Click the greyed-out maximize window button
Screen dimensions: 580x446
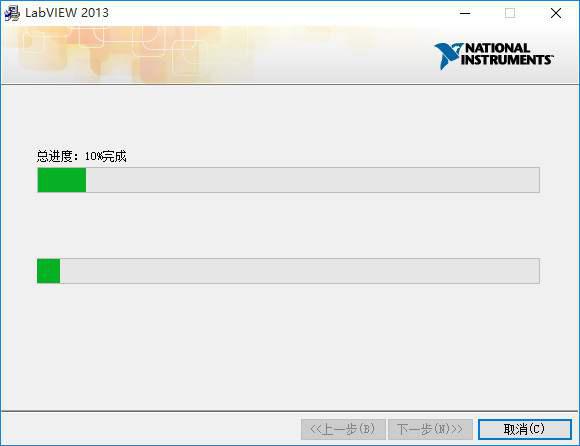[510, 13]
